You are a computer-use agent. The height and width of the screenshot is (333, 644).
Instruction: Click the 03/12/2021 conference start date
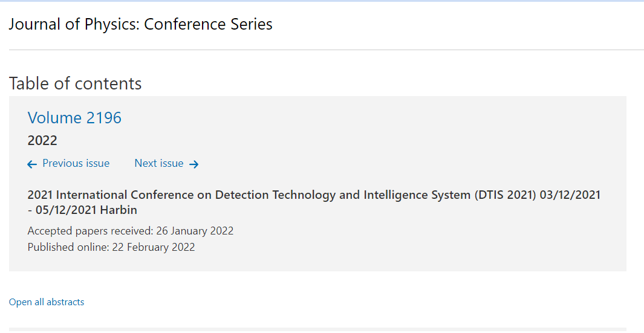[570, 195]
